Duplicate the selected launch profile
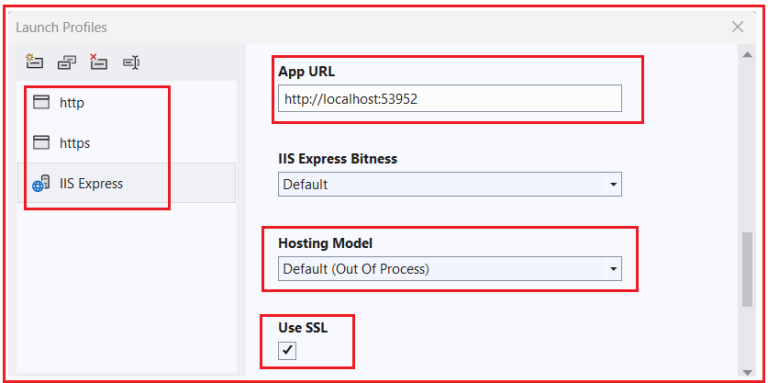768x383 pixels. 67,63
